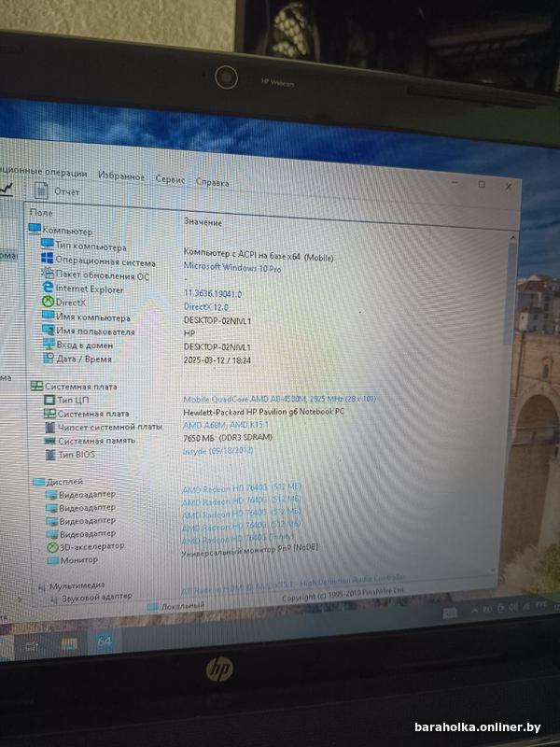
Task: Click the touch keyboard tray icon
Action: [450, 613]
